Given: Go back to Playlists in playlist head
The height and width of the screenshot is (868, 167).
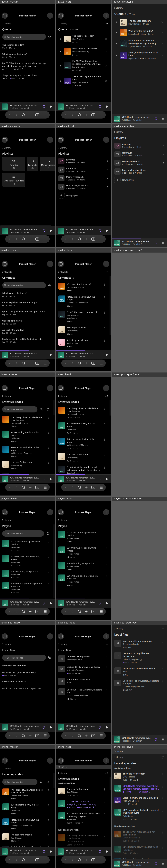Looking at the screenshot, I should pos(63,272).
